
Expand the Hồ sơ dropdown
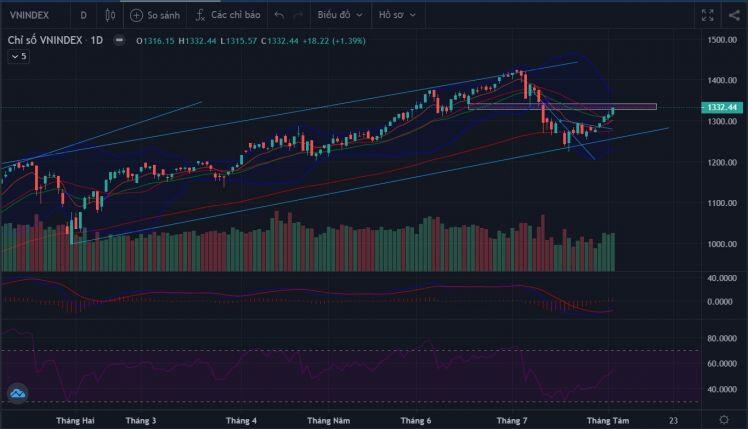tap(397, 15)
